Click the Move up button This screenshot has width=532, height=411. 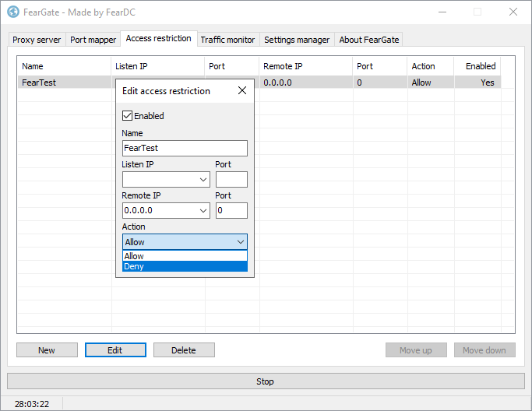point(416,350)
